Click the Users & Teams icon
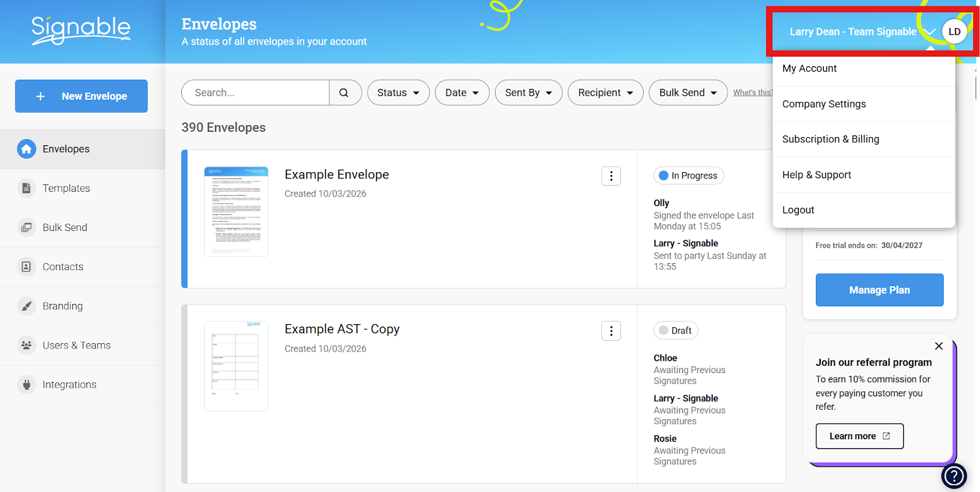The height and width of the screenshot is (492, 980). pos(26,345)
